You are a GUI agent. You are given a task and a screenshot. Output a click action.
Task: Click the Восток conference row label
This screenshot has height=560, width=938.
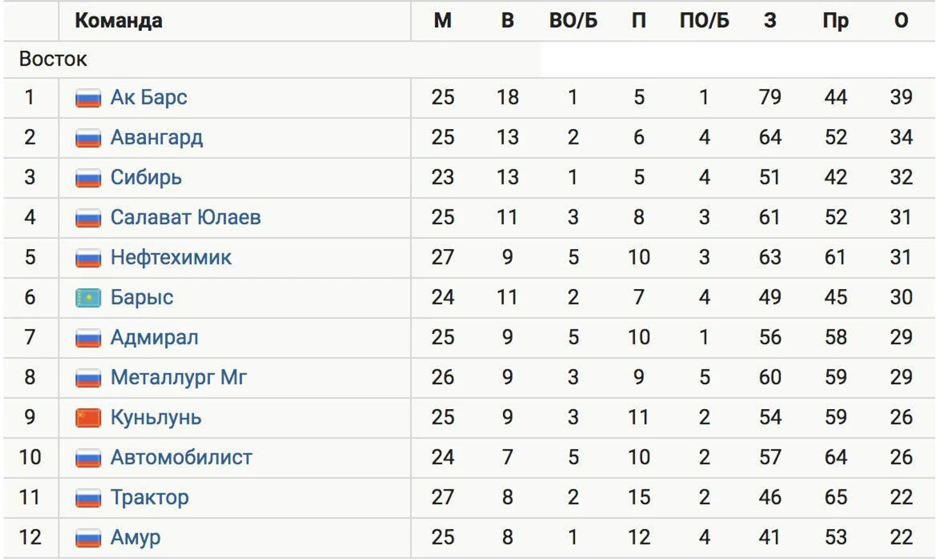[x=53, y=59]
